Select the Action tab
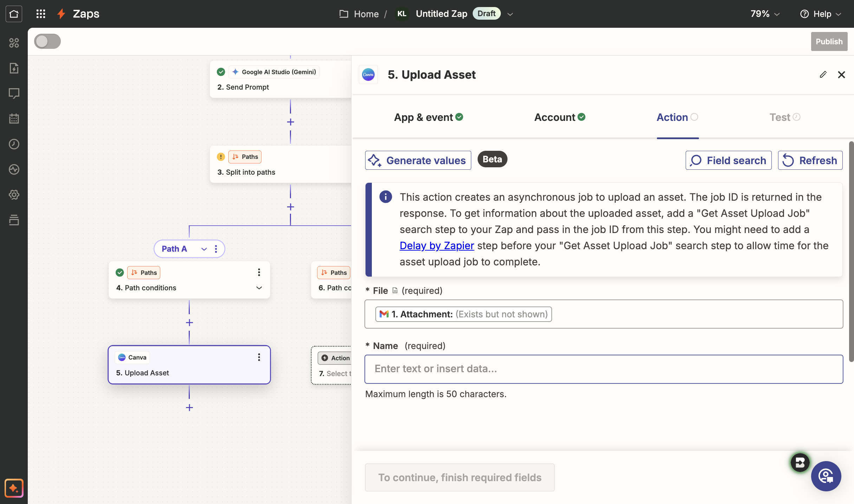The height and width of the screenshot is (504, 854). pyautogui.click(x=677, y=117)
